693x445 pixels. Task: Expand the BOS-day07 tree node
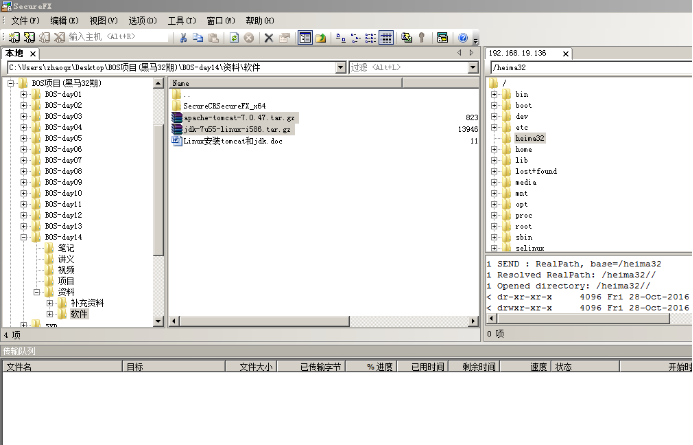[x=24, y=160]
